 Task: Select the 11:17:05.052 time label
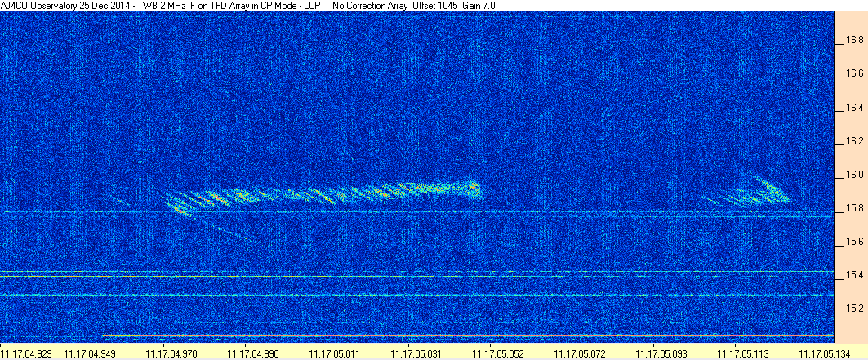click(497, 353)
